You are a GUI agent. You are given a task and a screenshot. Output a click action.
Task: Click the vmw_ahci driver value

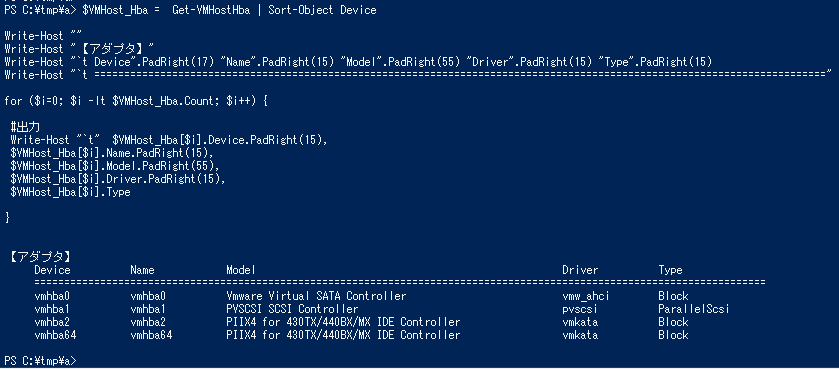click(585, 296)
